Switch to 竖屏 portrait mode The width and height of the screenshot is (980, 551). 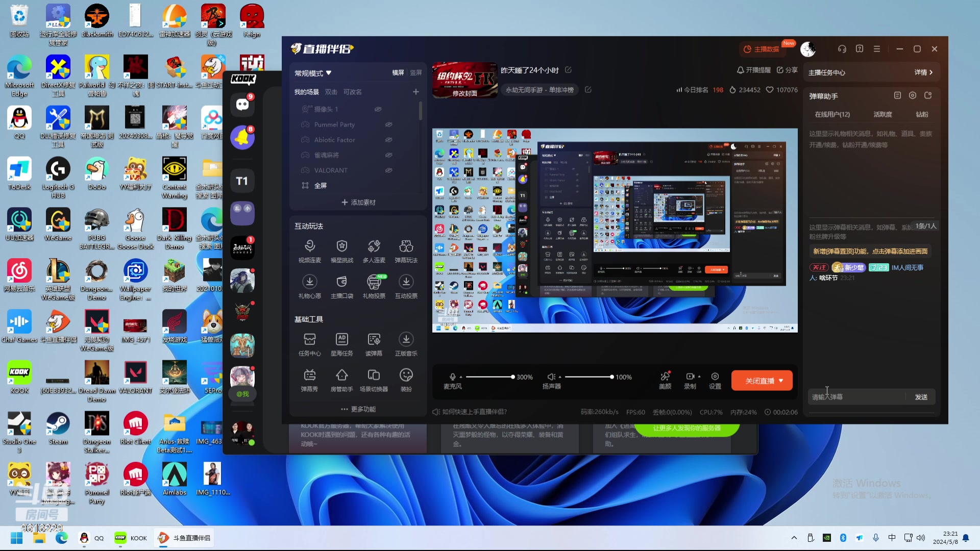click(416, 73)
